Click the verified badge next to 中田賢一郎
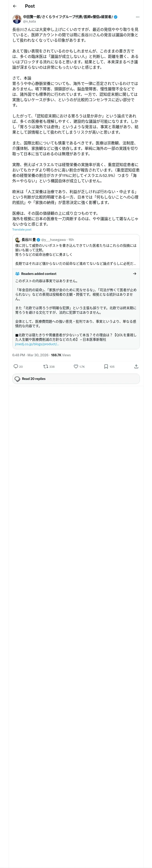Screen dimensions: 152x868 (116, 17)
